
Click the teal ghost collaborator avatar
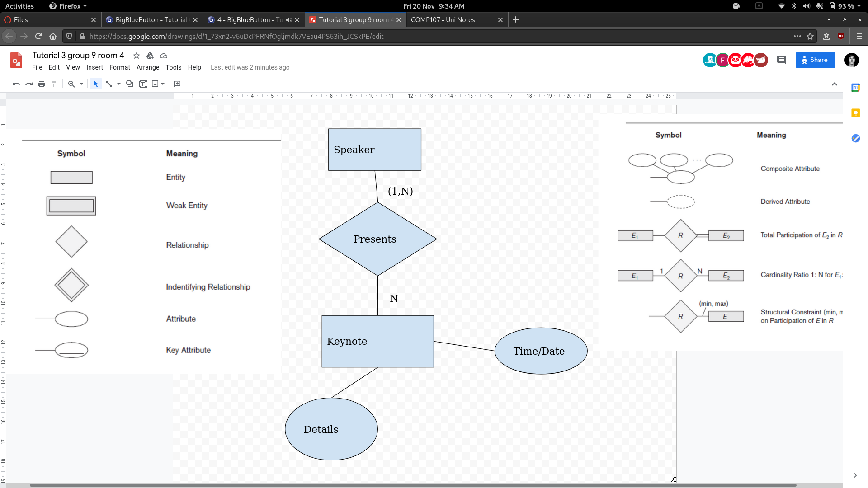pyautogui.click(x=710, y=60)
